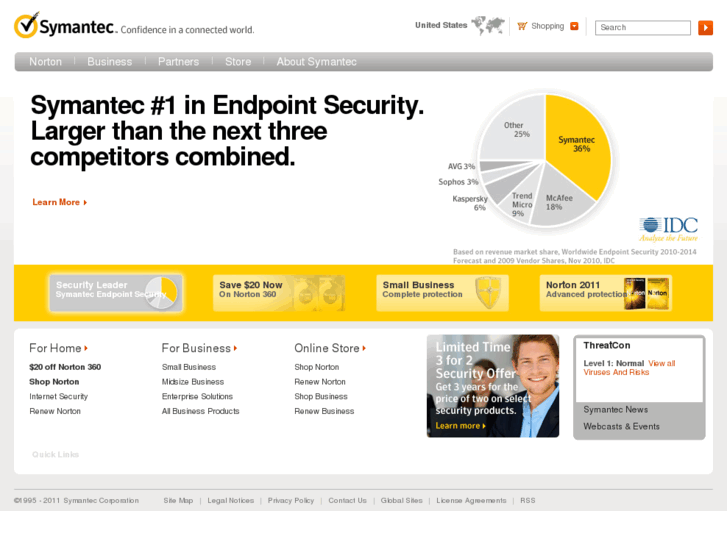Expand the For Home section arrow
The image size is (727, 545).
86,348
